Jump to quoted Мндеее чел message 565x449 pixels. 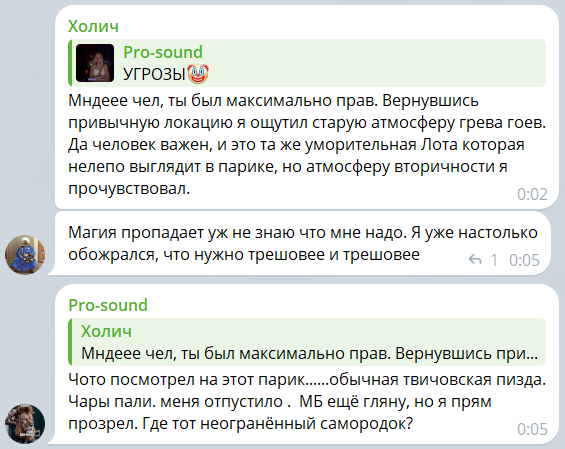coord(307,342)
